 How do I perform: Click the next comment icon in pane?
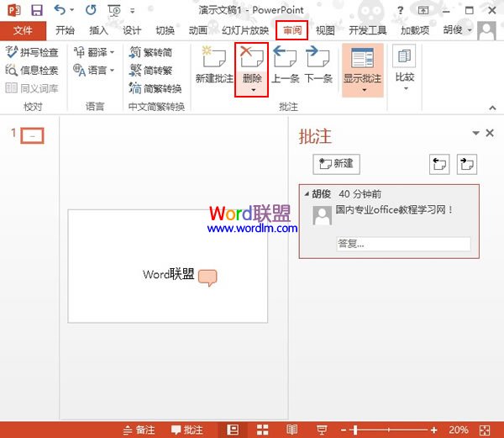coord(467,164)
